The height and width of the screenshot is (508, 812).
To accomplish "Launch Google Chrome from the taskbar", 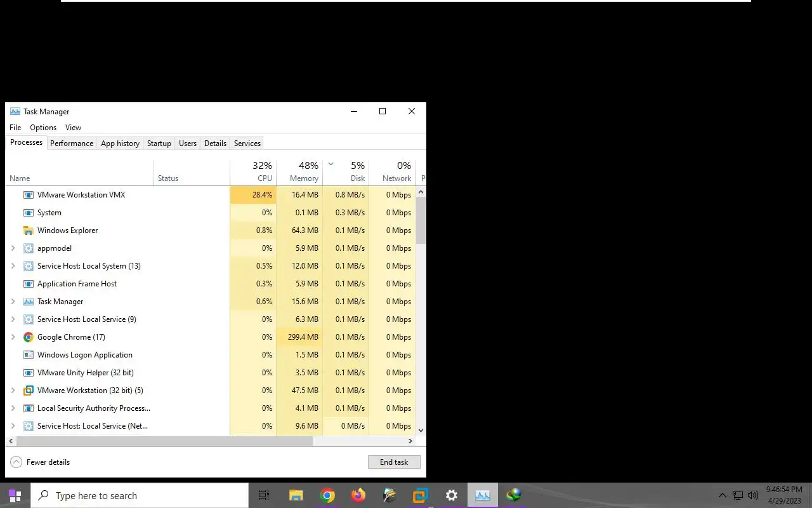I will 327,495.
